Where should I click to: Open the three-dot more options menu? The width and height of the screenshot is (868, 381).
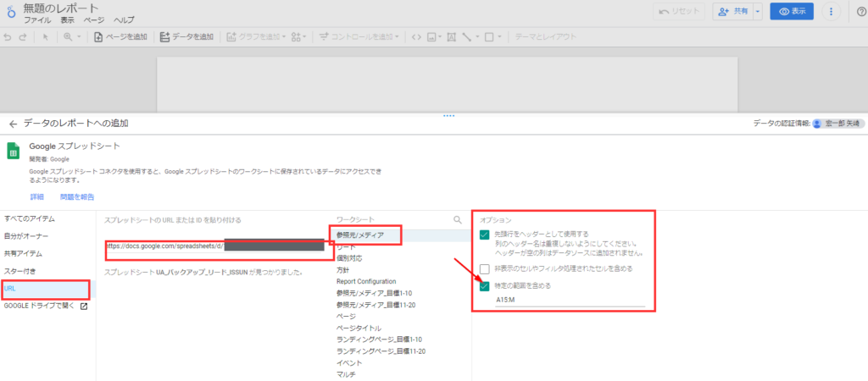[831, 12]
